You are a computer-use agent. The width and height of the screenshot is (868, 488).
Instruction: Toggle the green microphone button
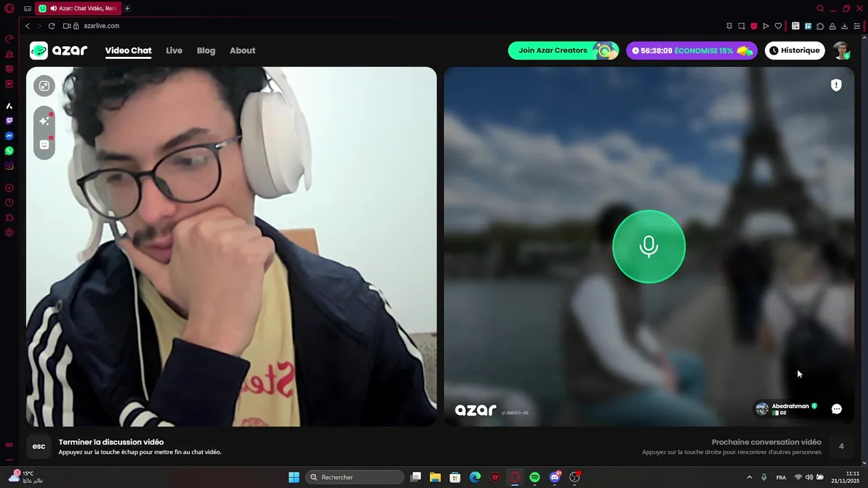coord(649,247)
